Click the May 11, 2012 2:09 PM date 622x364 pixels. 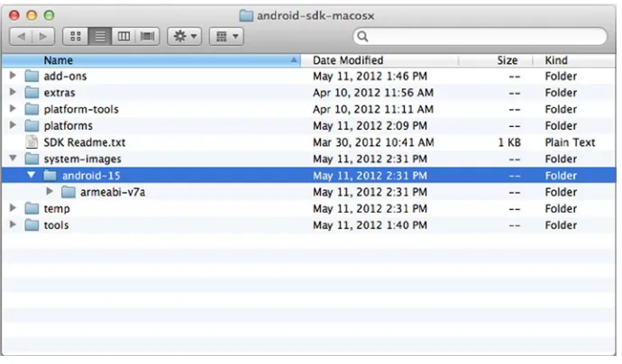370,126
